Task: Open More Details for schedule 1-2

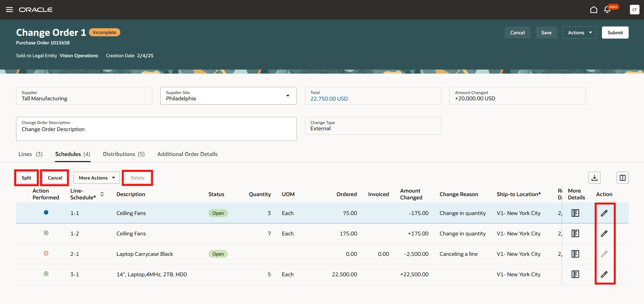Action: [575, 233]
